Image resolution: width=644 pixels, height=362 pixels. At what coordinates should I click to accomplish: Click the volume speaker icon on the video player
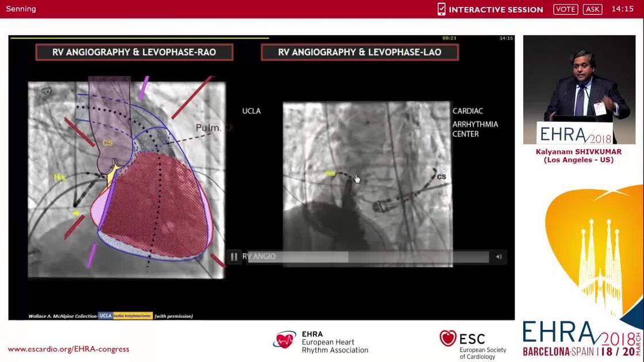coord(498,257)
